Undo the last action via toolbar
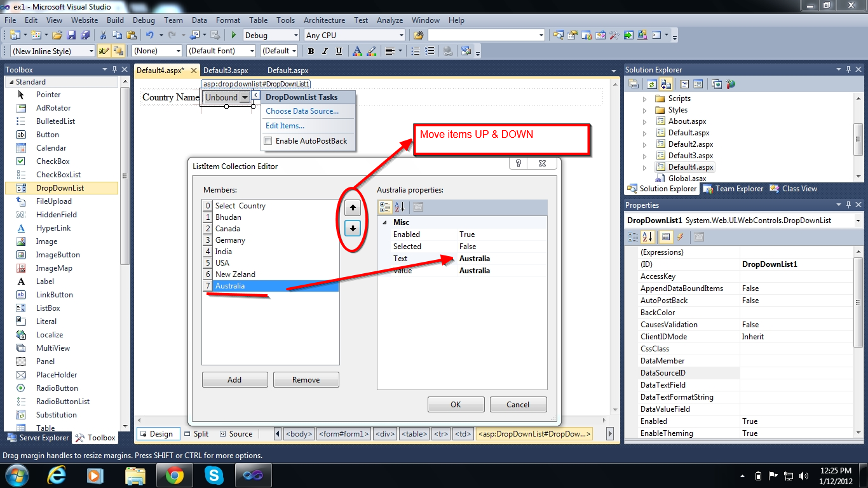Screen dimensions: 868x488 150,36
